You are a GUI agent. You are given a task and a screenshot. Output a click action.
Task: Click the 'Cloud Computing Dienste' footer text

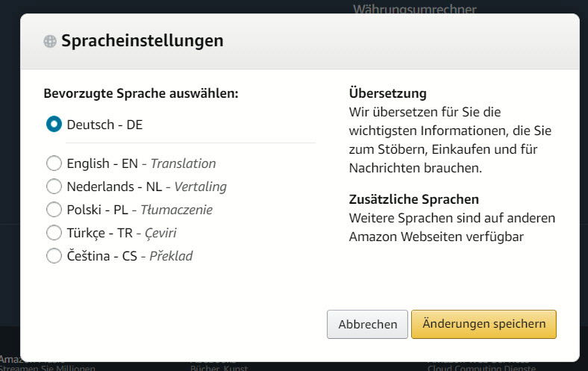[481, 367]
